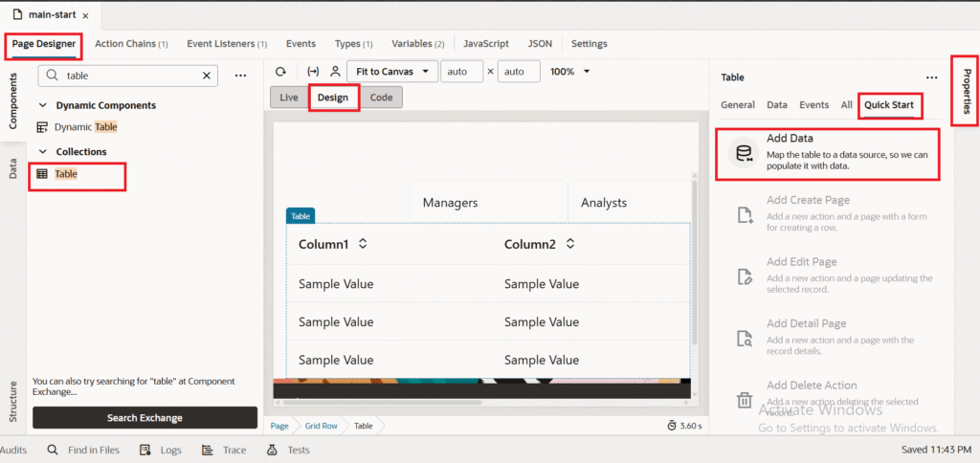Click the component search field
The image size is (980, 463).
(x=128, y=75)
